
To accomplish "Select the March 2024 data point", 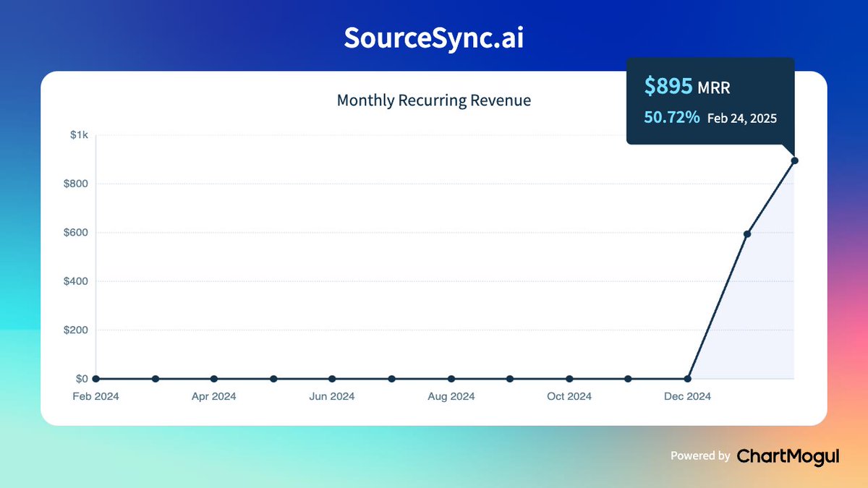I will [156, 378].
